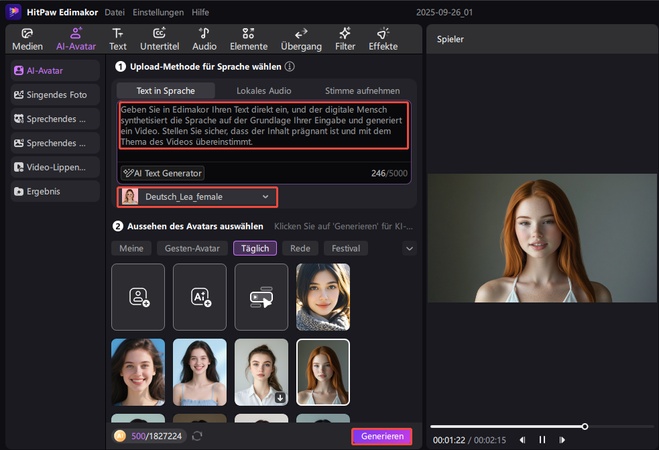The width and height of the screenshot is (659, 450).
Task: Select the Gesten-Avatar category tab
Action: pyautogui.click(x=190, y=248)
